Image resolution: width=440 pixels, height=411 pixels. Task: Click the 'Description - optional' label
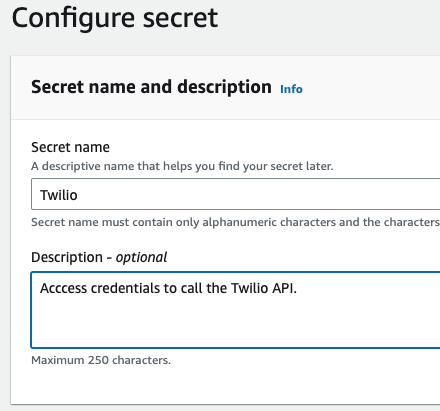99,257
